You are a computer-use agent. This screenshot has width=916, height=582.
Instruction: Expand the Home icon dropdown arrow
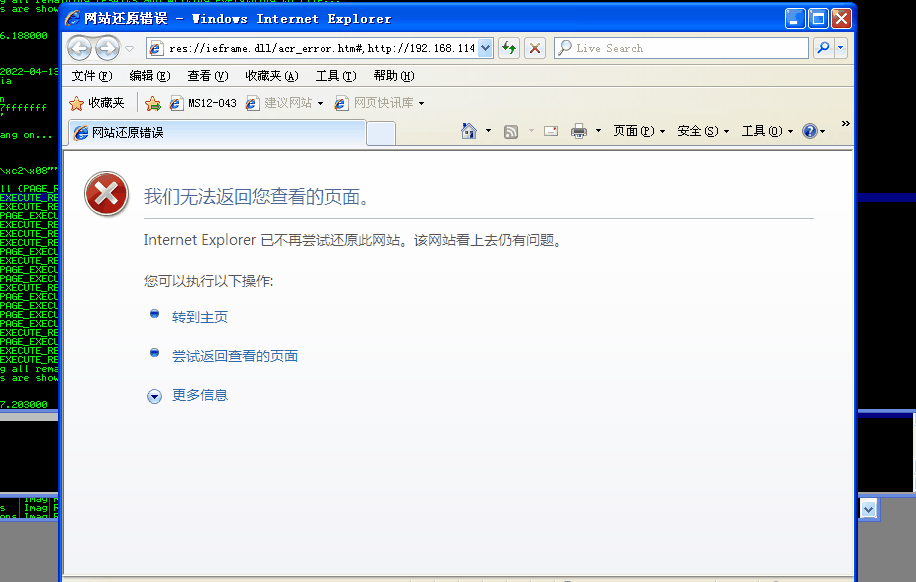488,131
